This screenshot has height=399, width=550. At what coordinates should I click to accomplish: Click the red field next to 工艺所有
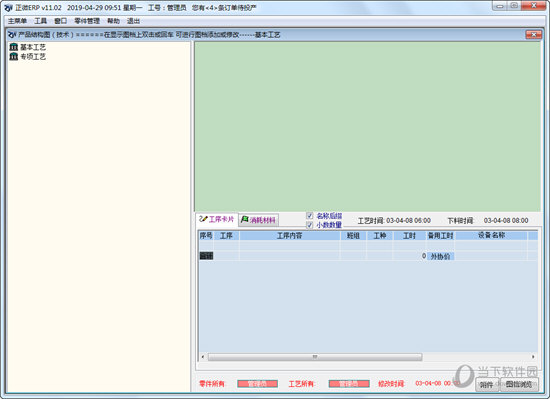(349, 384)
